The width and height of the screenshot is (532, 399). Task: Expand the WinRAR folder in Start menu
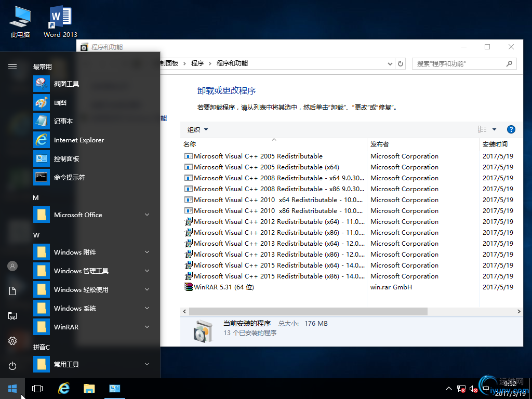[x=92, y=327]
